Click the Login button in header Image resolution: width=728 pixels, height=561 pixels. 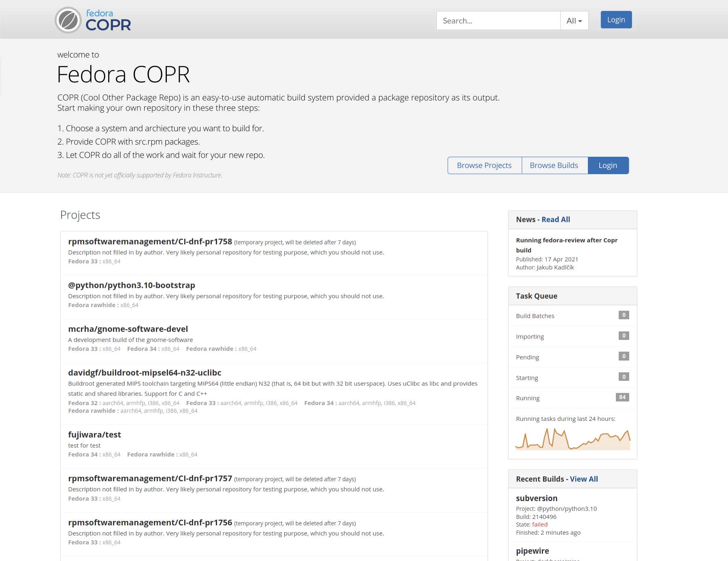click(616, 20)
